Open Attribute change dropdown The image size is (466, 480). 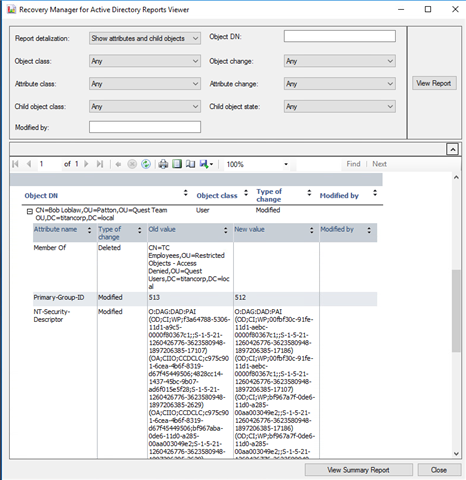point(340,84)
